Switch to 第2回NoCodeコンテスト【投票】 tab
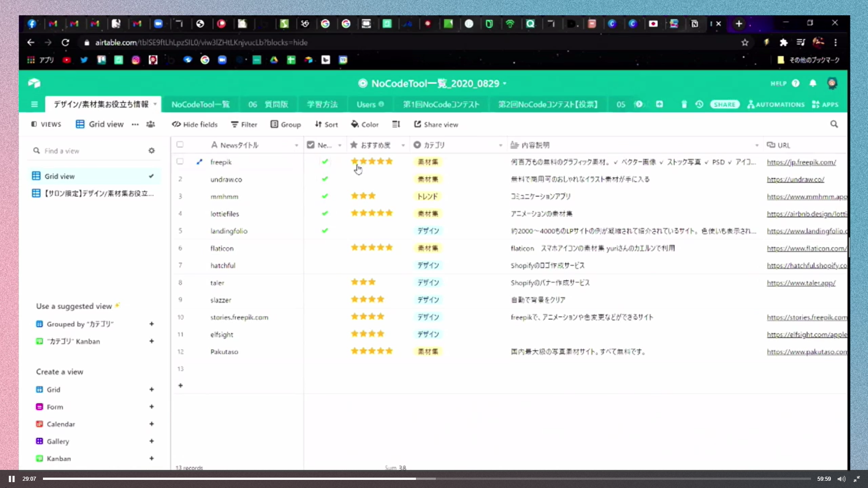Screen dimensions: 868x488 548,104
